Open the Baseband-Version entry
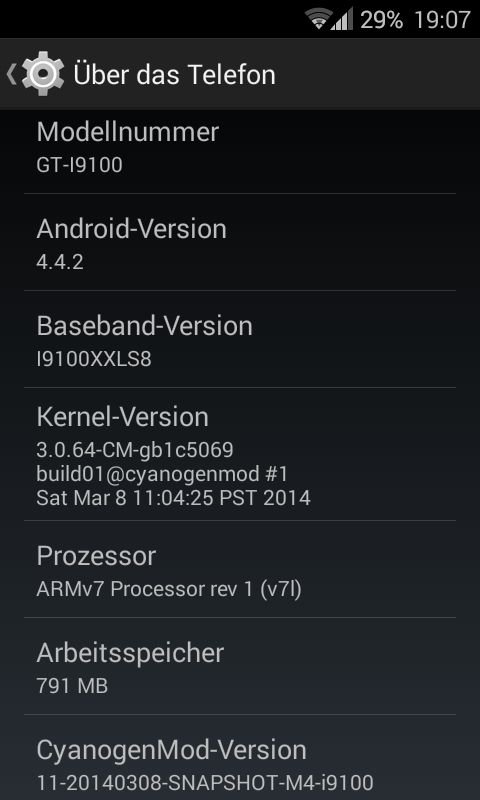Viewport: 480px width, 800px height. coord(240,339)
